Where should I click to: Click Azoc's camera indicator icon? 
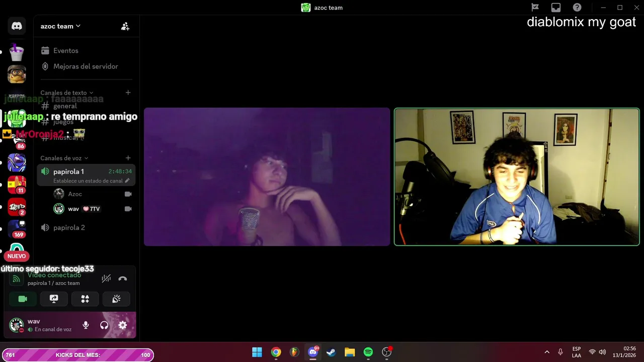[128, 194]
